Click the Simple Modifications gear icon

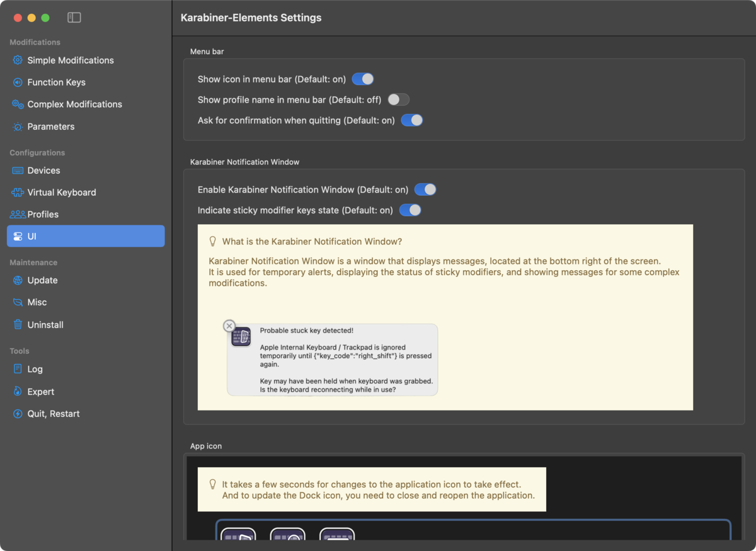coord(18,60)
